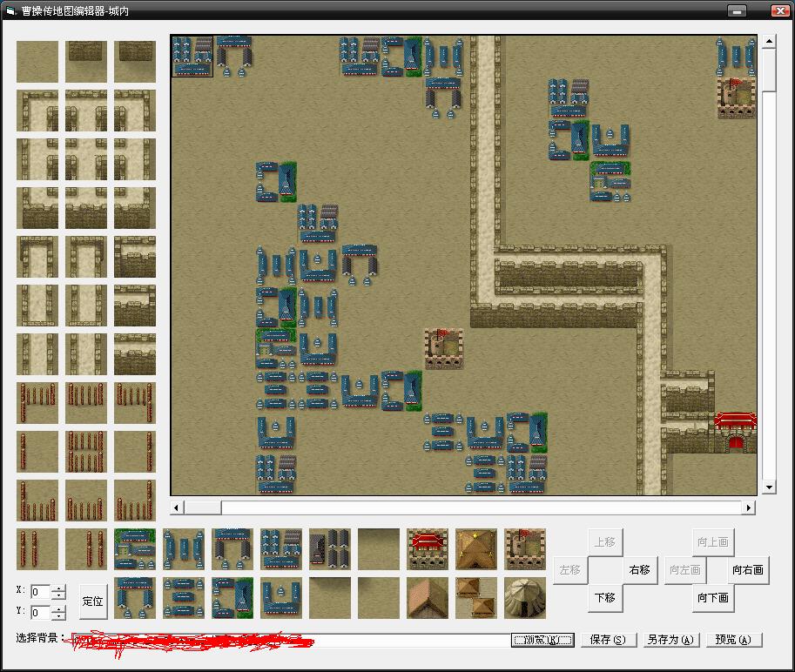795x672 pixels.
Task: Click the 向下画 draw down button
Action: [x=713, y=598]
